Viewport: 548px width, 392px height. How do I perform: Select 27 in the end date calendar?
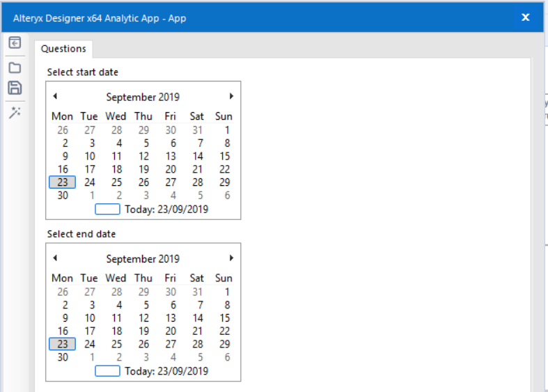tap(171, 344)
